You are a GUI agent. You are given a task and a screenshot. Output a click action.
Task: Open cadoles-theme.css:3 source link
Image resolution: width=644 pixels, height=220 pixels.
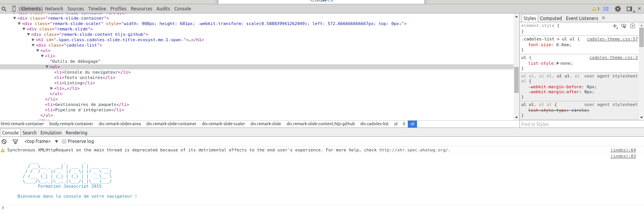(613, 57)
